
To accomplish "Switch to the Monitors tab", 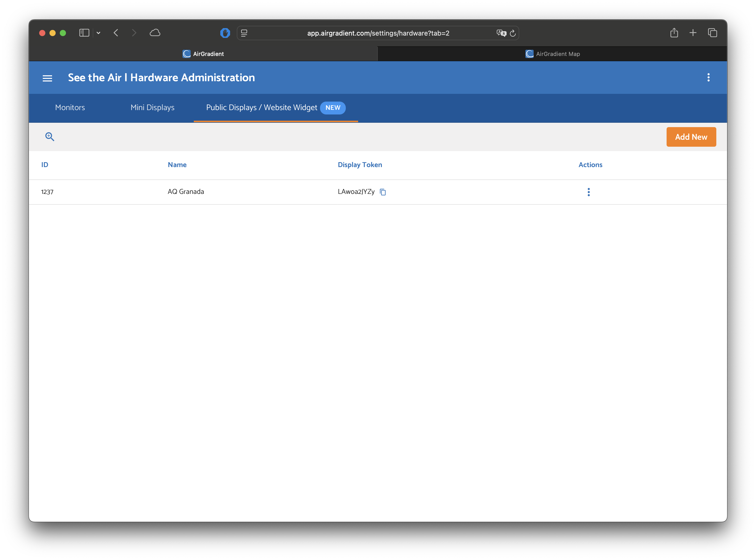I will click(70, 108).
